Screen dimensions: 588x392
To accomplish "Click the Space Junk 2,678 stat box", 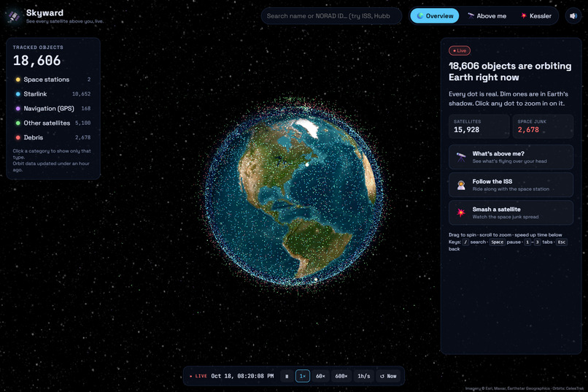I will tap(543, 126).
